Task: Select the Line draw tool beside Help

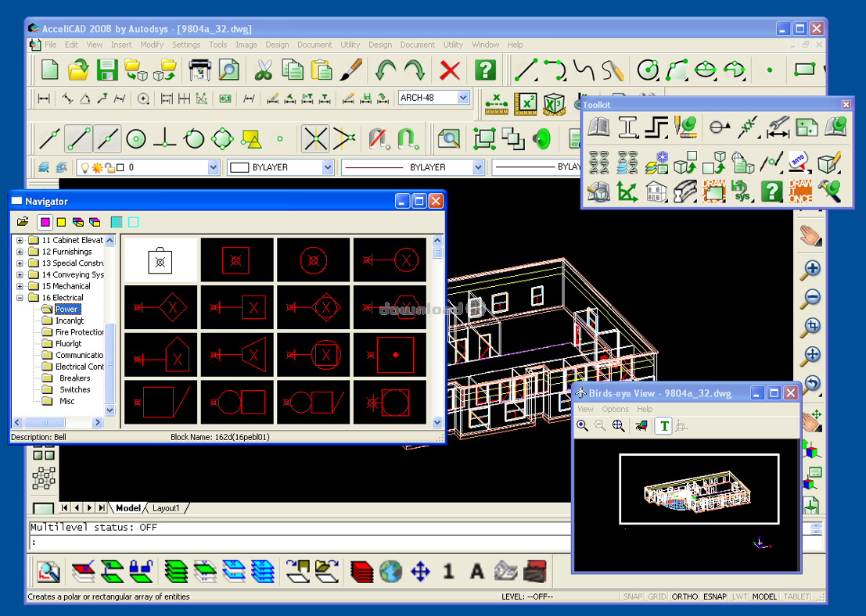Action: click(x=526, y=70)
